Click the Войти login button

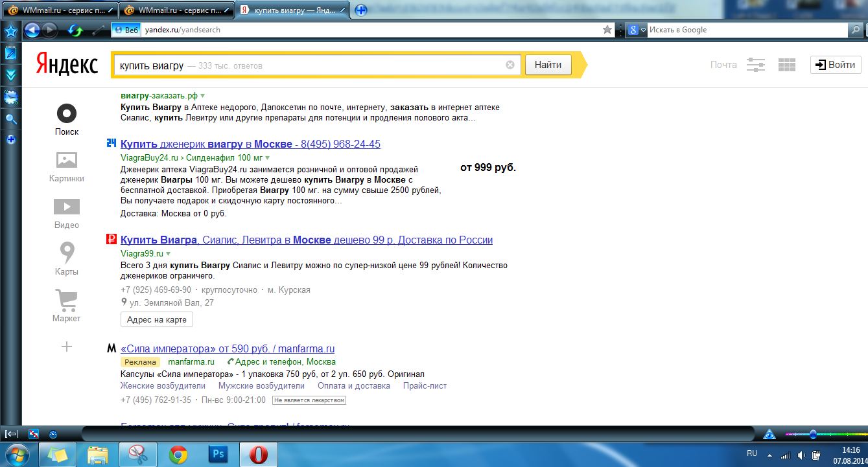coord(836,65)
